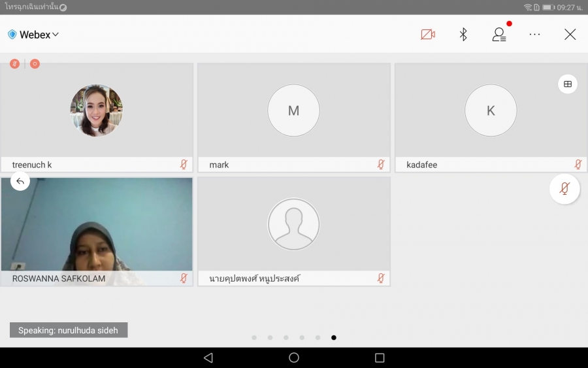Tap the muted mic icon beside ROSWANNA SAFKOLAM
The height and width of the screenshot is (368, 588).
[184, 278]
